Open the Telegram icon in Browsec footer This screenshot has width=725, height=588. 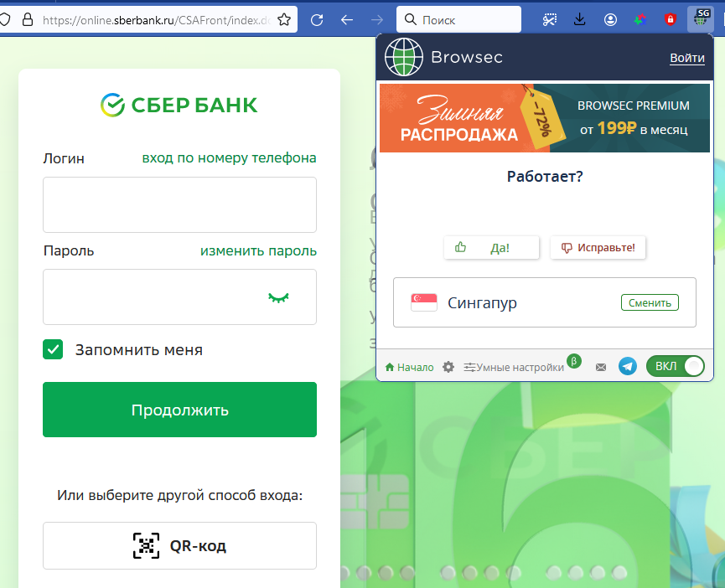tap(628, 367)
